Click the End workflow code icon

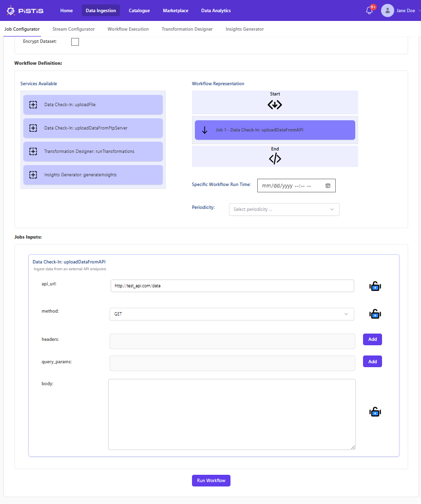coord(275,159)
